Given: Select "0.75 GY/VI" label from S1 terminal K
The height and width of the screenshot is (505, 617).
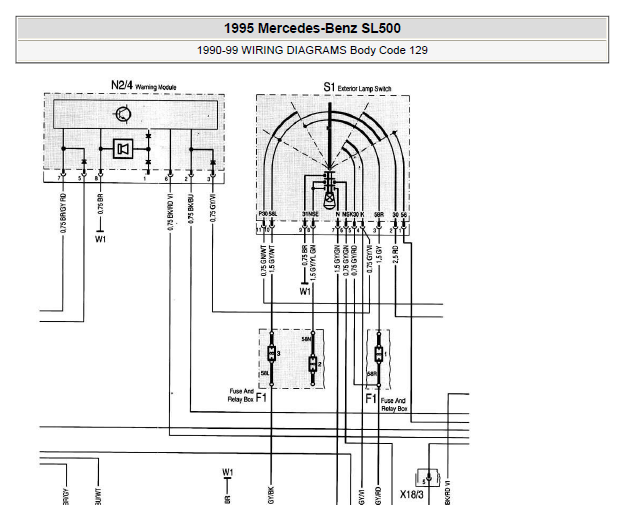Looking at the screenshot, I should (370, 259).
